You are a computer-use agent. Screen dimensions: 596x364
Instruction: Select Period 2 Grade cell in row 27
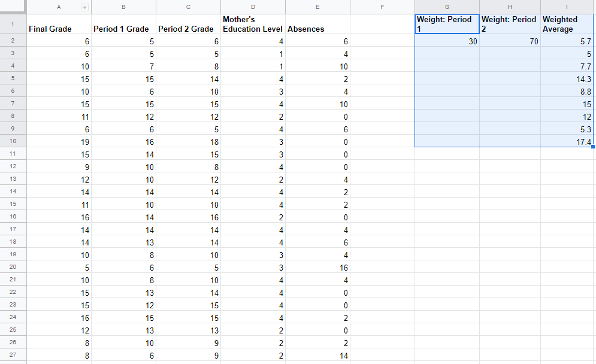point(188,354)
